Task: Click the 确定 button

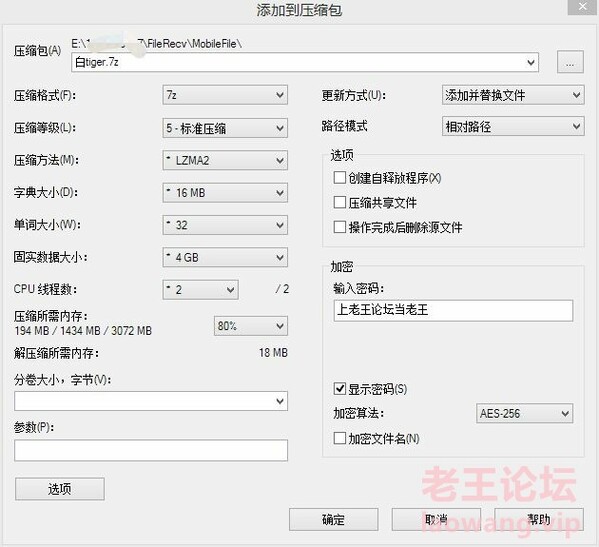Action: tap(333, 519)
